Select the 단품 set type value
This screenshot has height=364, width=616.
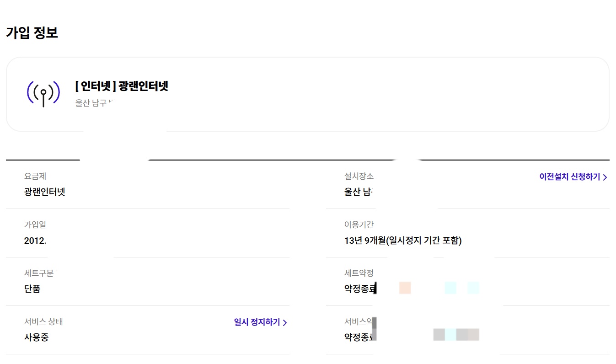[x=32, y=289]
